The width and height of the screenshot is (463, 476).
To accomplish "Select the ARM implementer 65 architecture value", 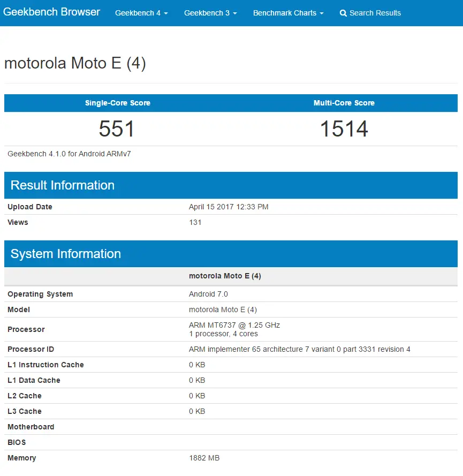I will click(299, 349).
